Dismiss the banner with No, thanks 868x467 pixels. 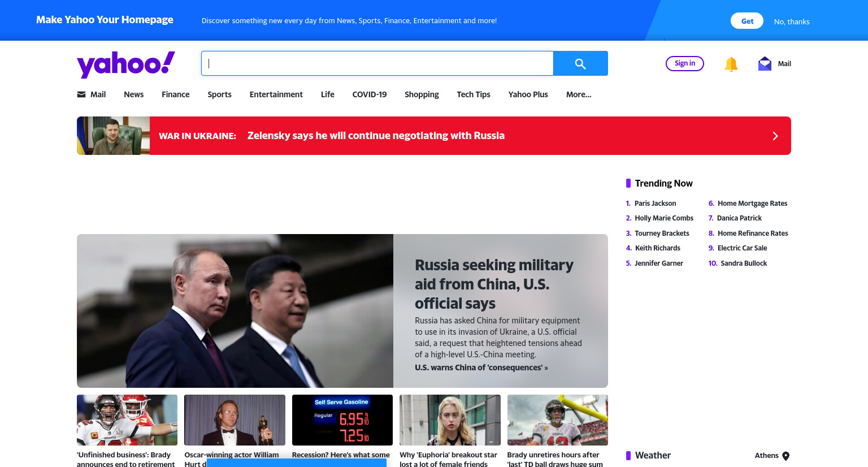(x=792, y=21)
